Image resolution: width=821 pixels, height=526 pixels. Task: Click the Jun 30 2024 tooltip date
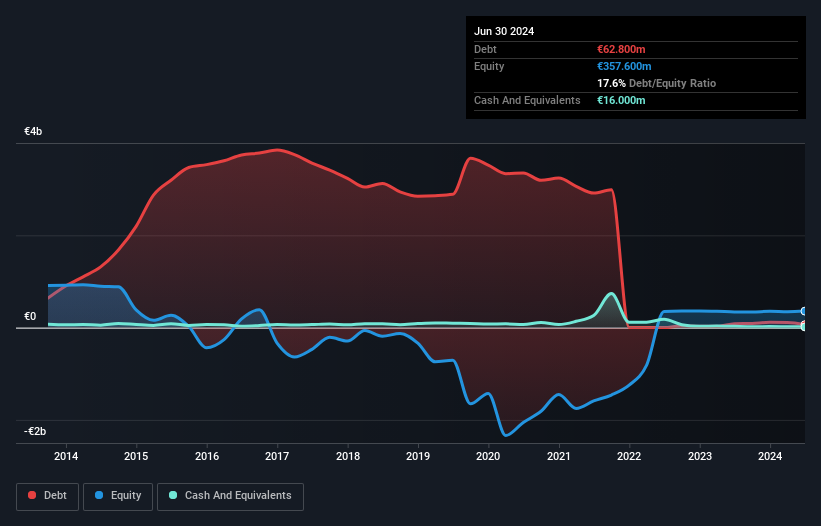(x=504, y=31)
